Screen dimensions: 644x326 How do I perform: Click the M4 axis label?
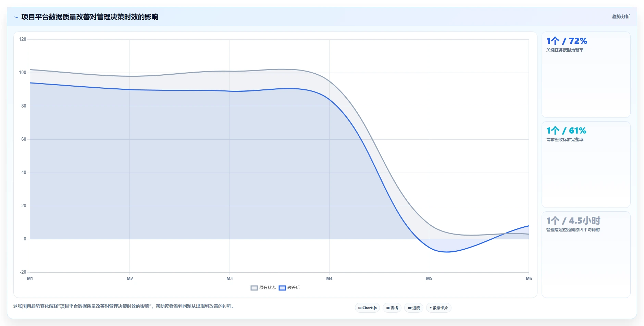329,279
